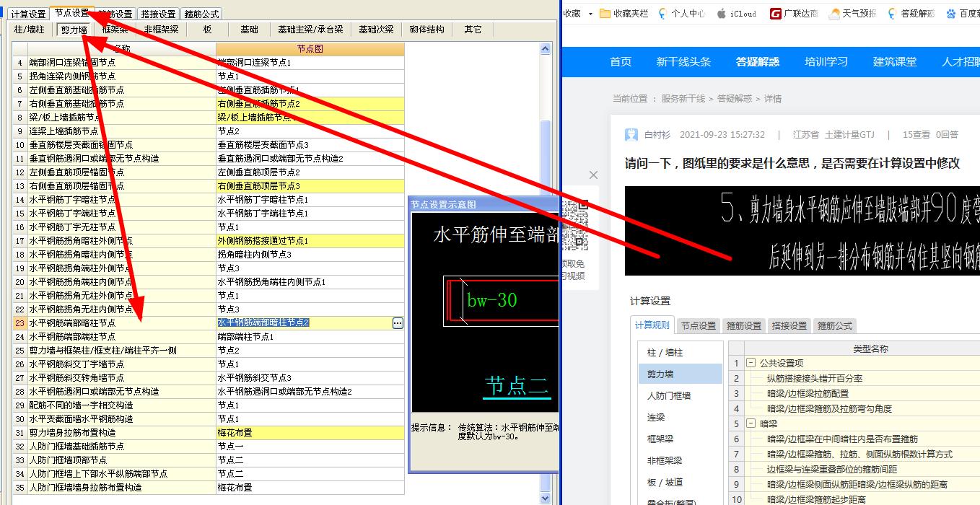This screenshot has width=980, height=505.
Task: Expand the 收藏 dropdown arrow
Action: (x=590, y=13)
